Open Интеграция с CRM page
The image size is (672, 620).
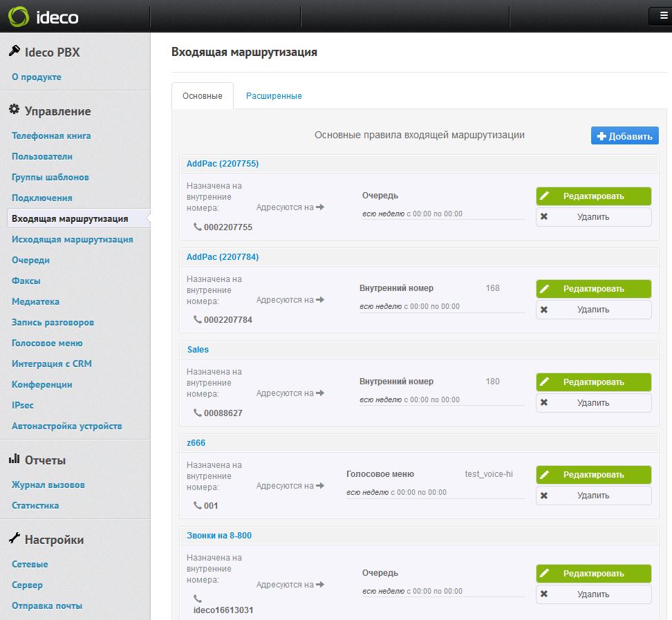click(52, 364)
